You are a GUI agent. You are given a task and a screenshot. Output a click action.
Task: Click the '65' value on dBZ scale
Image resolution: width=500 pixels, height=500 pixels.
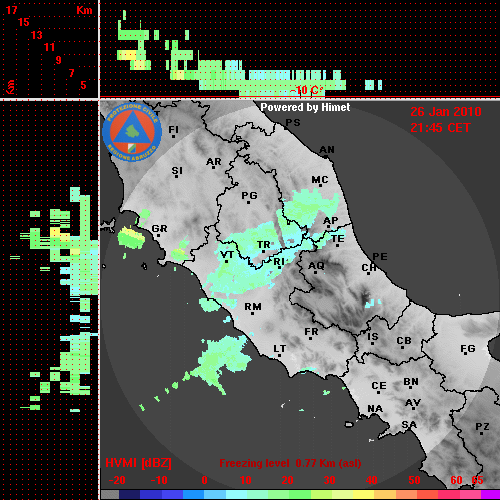pyautogui.click(x=477, y=480)
